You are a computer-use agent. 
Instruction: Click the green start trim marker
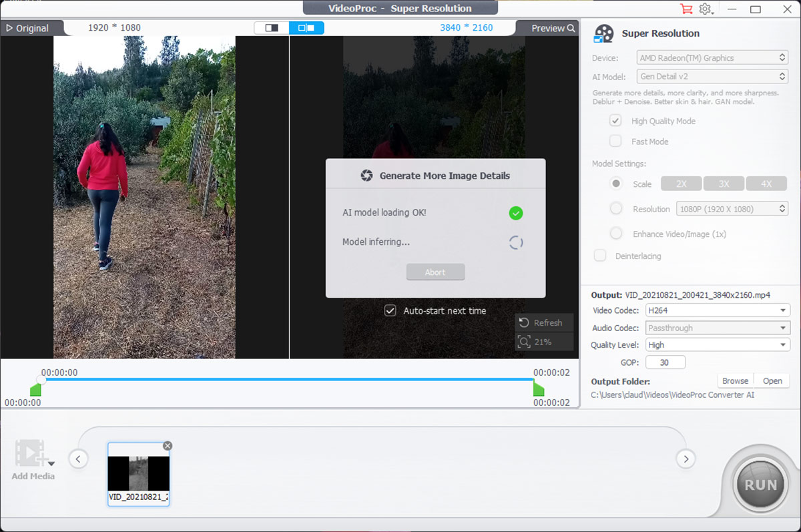[35, 390]
